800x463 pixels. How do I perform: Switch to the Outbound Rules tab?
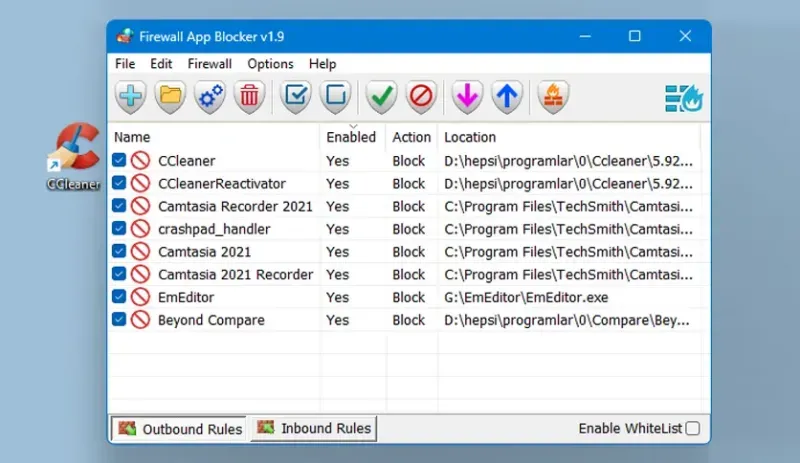pos(179,429)
